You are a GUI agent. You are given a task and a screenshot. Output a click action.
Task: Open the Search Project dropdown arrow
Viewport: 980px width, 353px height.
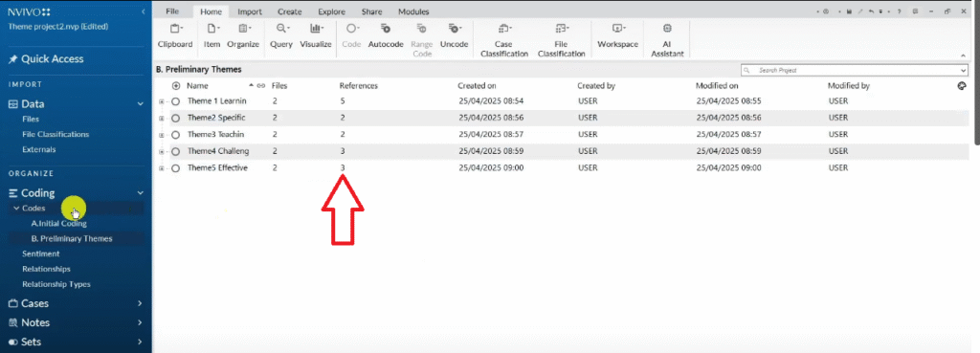pyautogui.click(x=963, y=70)
